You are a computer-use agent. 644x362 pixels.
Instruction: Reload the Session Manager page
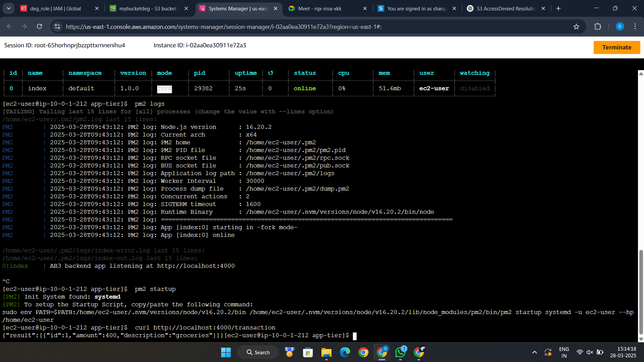(x=39, y=27)
